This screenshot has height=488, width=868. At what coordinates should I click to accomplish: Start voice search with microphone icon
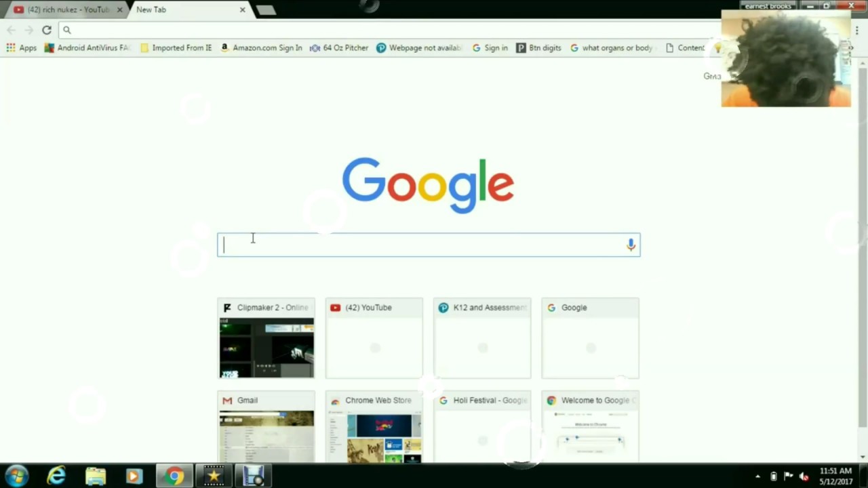tap(631, 245)
